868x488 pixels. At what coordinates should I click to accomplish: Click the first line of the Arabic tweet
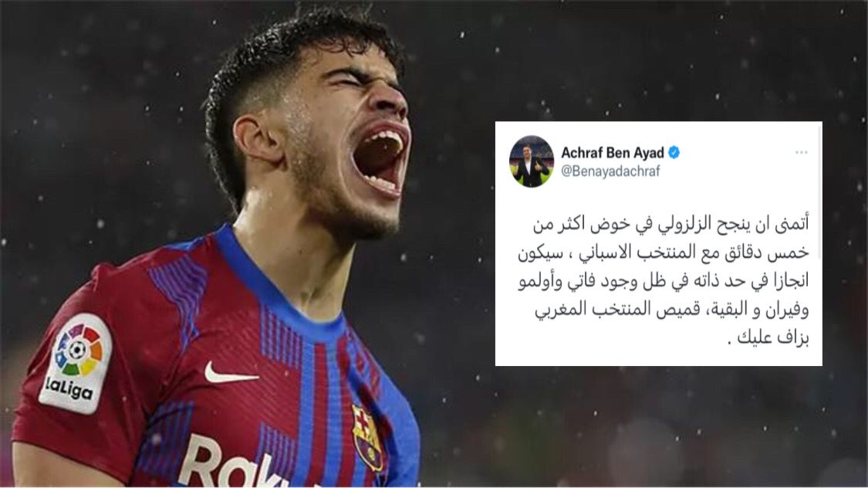click(x=670, y=223)
